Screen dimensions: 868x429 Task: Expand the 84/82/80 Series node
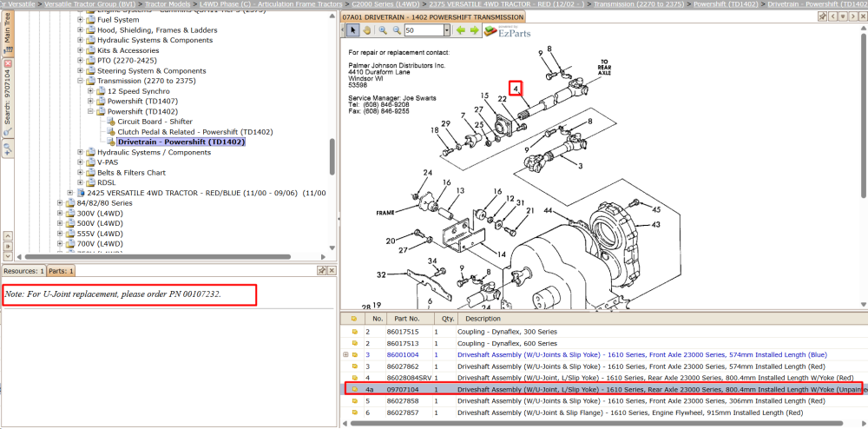[x=60, y=203]
